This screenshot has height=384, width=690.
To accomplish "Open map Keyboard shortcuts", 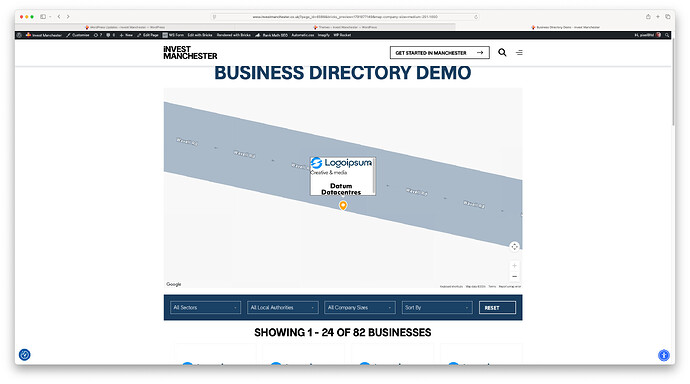I will (x=451, y=286).
